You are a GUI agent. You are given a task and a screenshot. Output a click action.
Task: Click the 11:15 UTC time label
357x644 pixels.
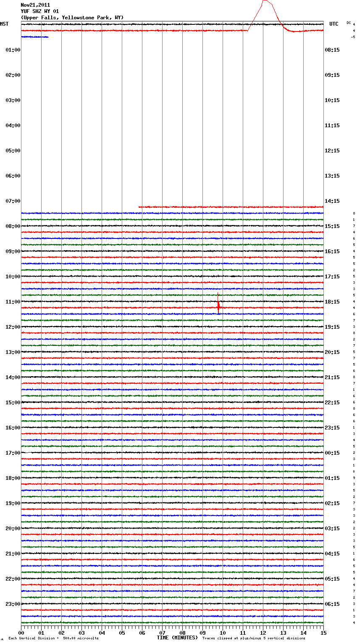click(x=332, y=126)
